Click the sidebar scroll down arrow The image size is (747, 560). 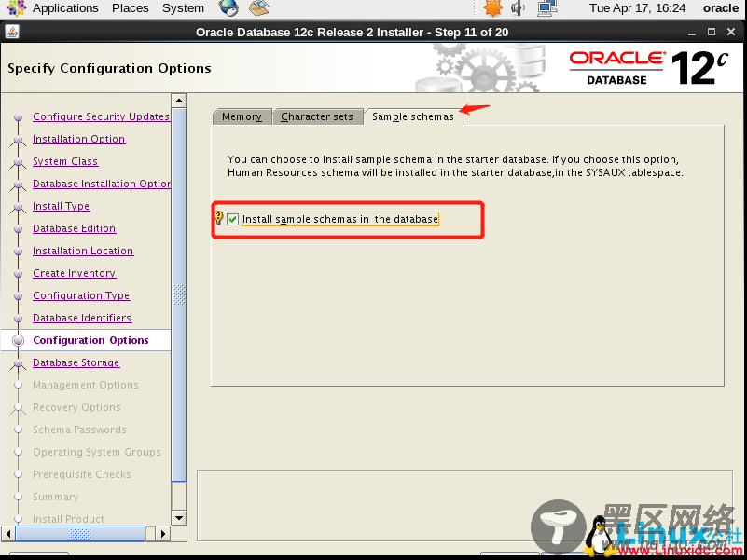pos(179,518)
